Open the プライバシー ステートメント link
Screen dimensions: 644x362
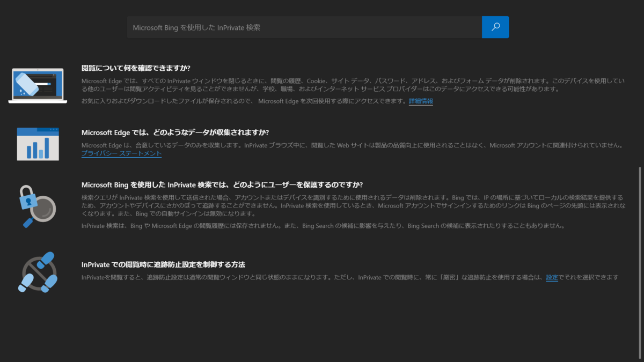[121, 153]
